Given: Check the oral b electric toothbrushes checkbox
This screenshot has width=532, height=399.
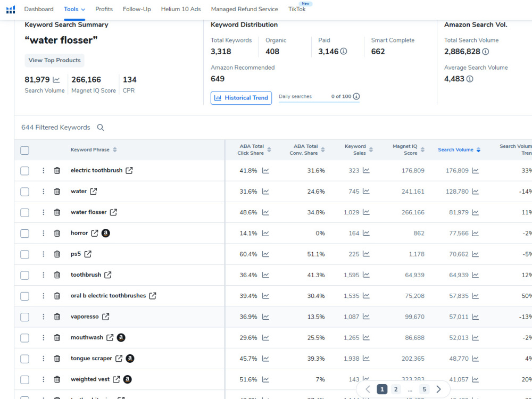Looking at the screenshot, I should point(25,296).
